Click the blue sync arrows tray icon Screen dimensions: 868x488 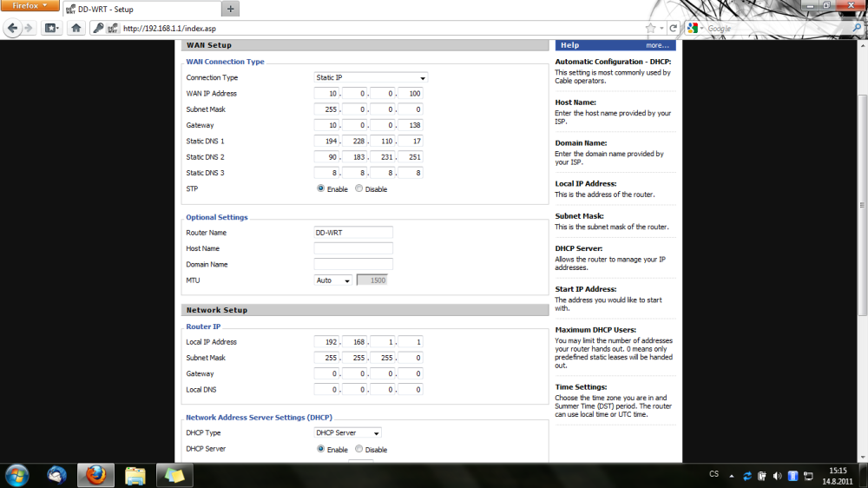(x=747, y=476)
